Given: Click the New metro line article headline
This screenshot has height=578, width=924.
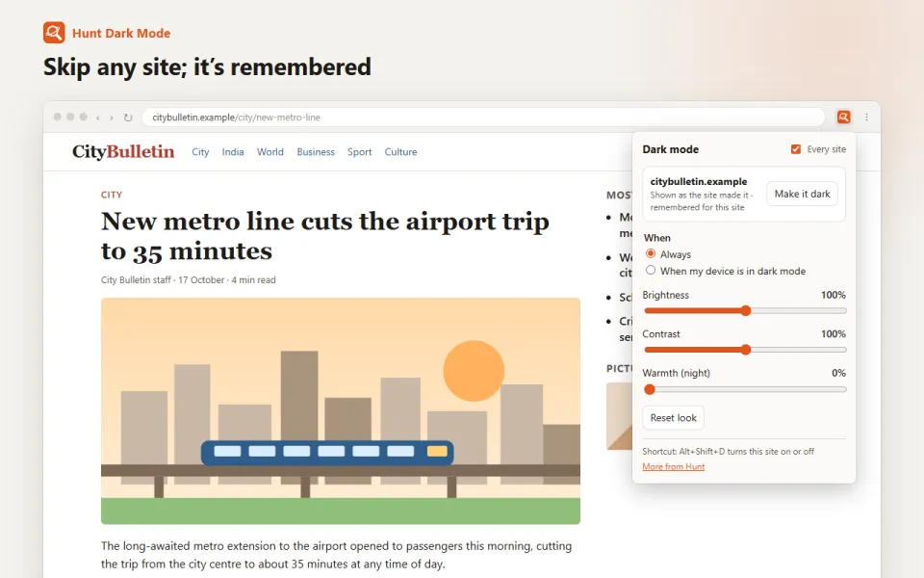Looking at the screenshot, I should (x=324, y=236).
